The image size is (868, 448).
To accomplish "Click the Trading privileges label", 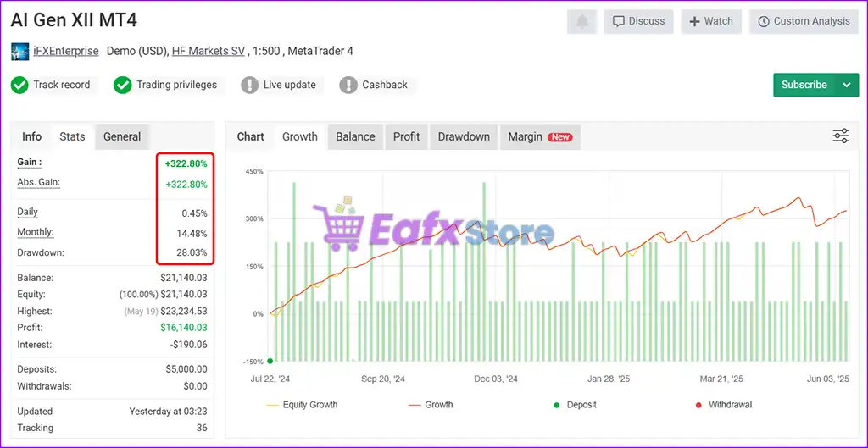I will tap(176, 86).
